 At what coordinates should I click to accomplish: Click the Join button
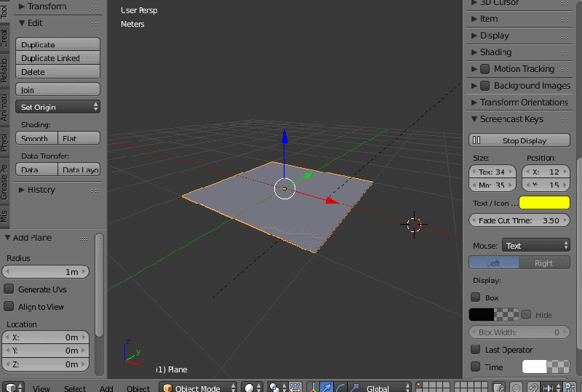(58, 90)
